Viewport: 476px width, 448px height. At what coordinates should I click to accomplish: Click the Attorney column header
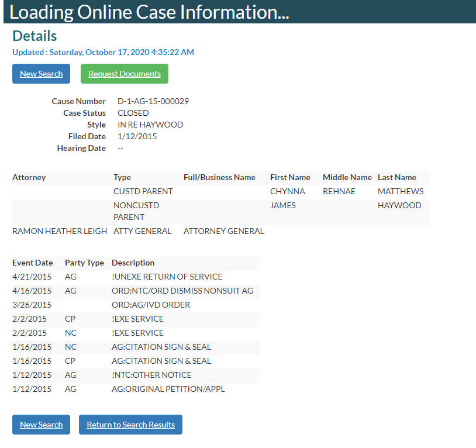pyautogui.click(x=29, y=177)
